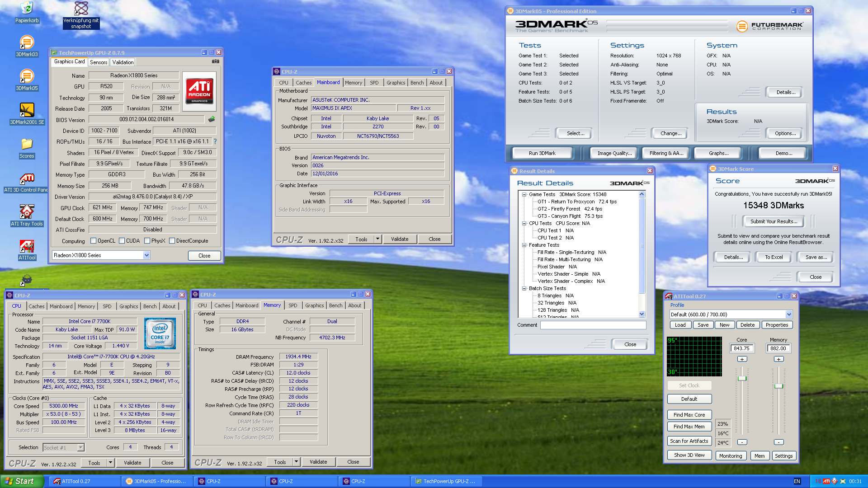
Task: Click the EN language indicator on taskbar
Action: (797, 481)
